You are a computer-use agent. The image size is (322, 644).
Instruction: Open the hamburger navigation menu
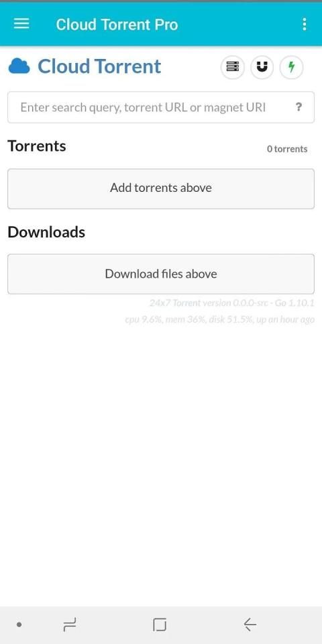[x=21, y=24]
